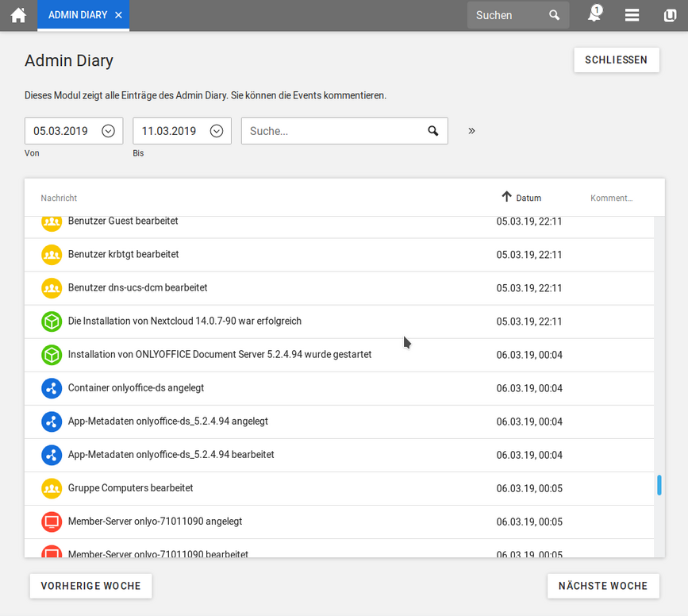Click icon of Container onlyoffice-ds row
688x616 pixels.
[52, 388]
